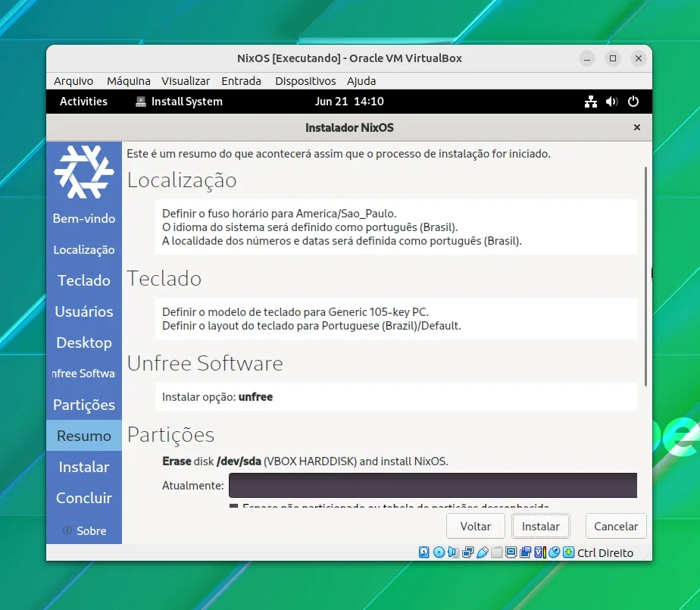Open the Máquina menu

point(129,81)
